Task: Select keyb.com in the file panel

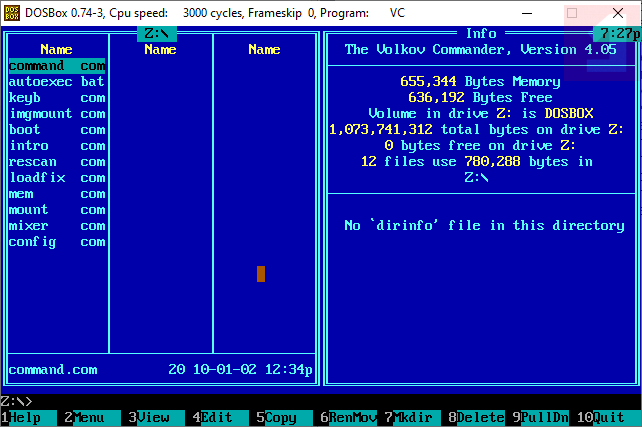Action: pos(57,98)
